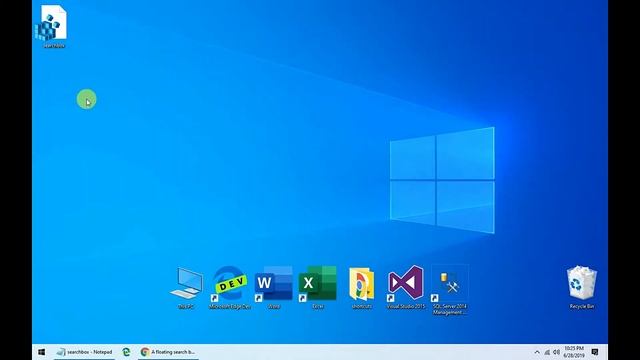Select the searchbox registry file on desktop

52,27
